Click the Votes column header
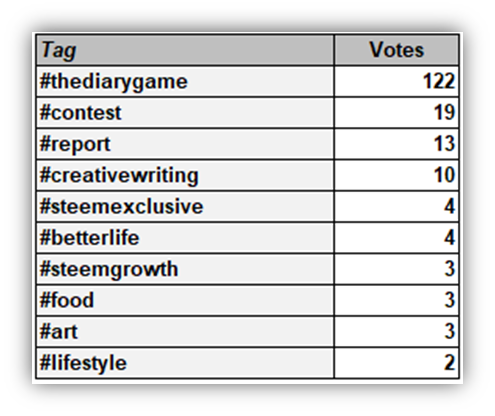 pyautogui.click(x=397, y=50)
